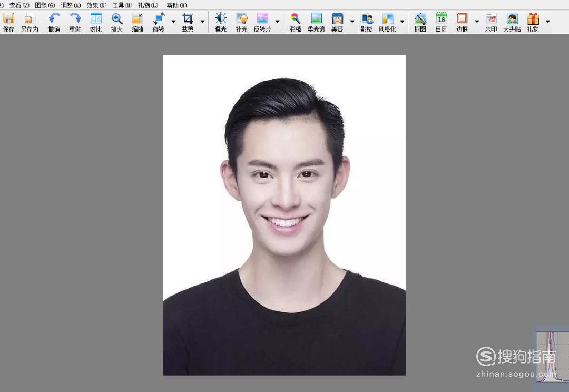The width and height of the screenshot is (569, 392).
Task: Open the 对比 compare tool
Action: 96,22
